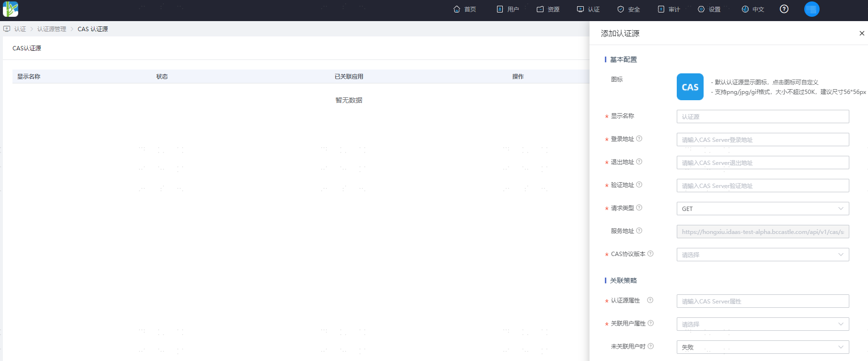Screen dimensions: 868x361
Task: Open the CAS协议版本 dropdown
Action: pos(763,255)
